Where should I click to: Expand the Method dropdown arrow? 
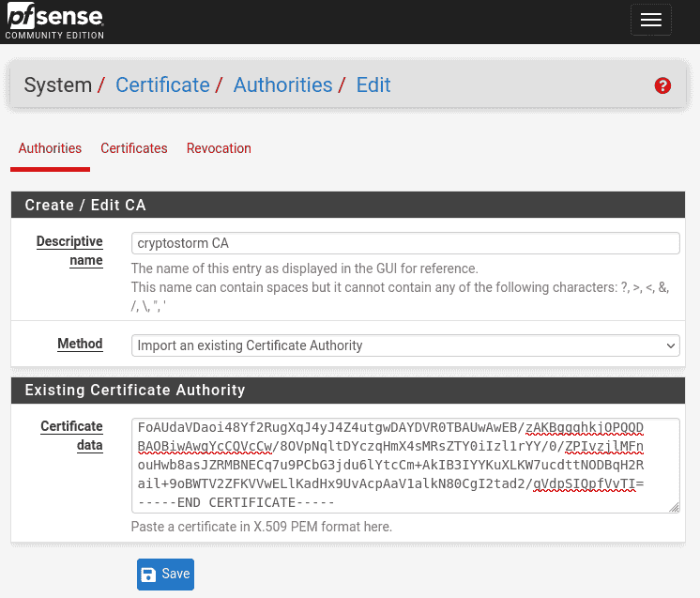670,345
